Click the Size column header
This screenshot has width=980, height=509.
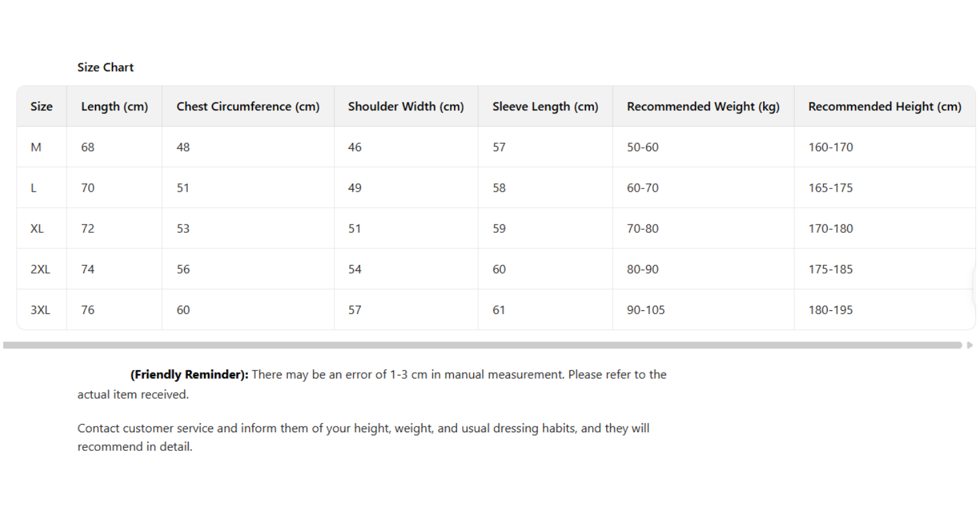[41, 106]
